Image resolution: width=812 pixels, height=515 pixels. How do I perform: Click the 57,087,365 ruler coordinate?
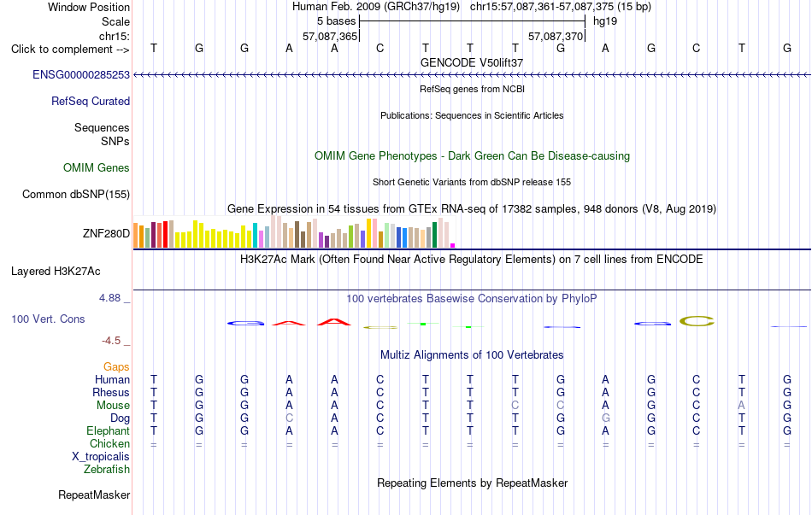pos(330,36)
